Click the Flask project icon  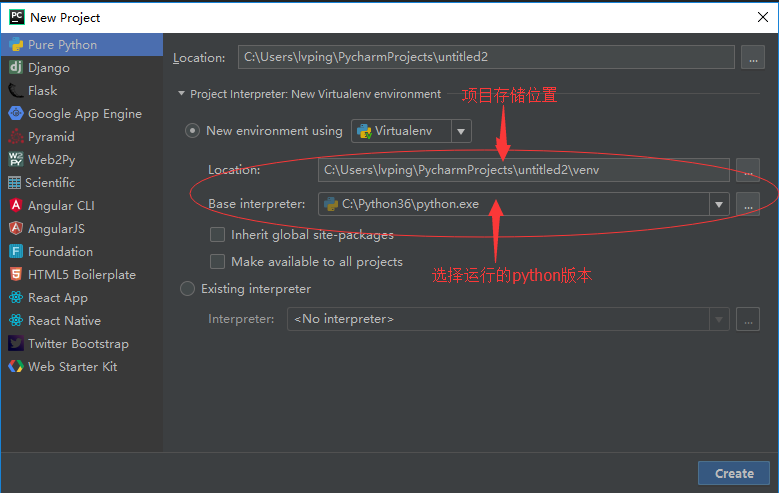[16, 90]
